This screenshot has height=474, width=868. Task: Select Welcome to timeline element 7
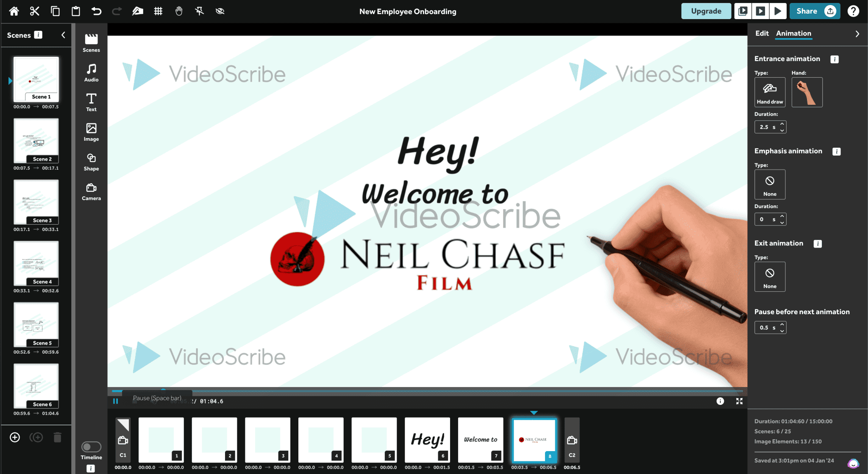[481, 440]
